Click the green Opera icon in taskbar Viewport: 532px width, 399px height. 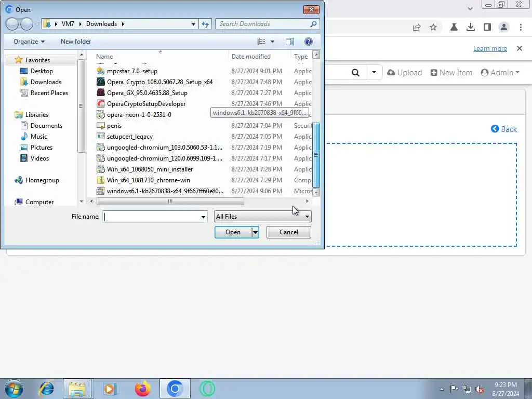pos(207,389)
